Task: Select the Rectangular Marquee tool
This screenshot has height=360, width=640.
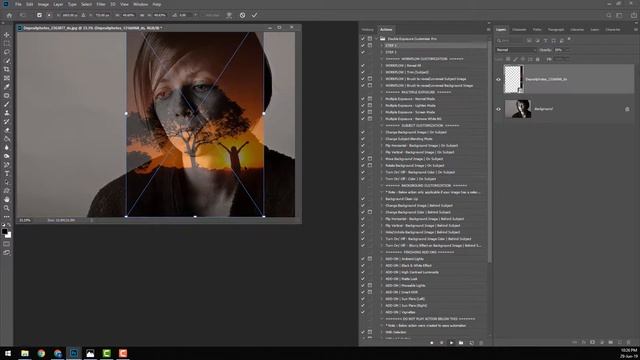Action: [x=7, y=43]
